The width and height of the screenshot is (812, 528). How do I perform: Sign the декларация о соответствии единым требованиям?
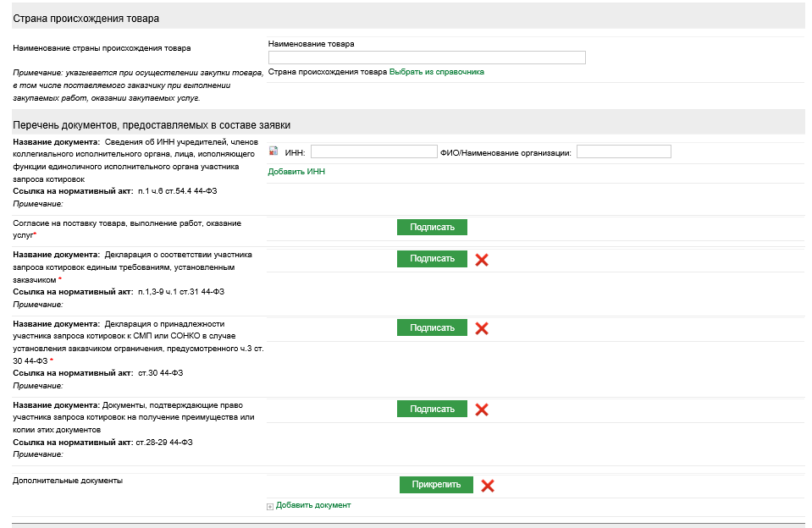432,259
